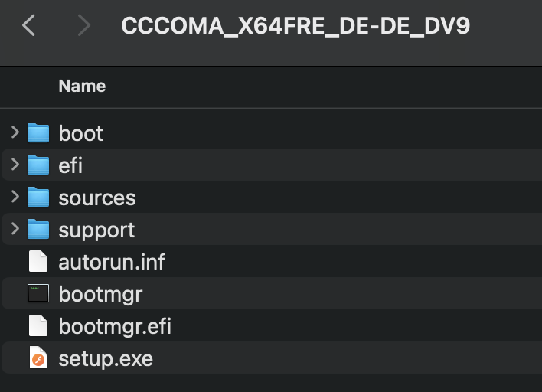Click the efi folder icon
Viewport: 542px width, 392px height.
[38, 165]
